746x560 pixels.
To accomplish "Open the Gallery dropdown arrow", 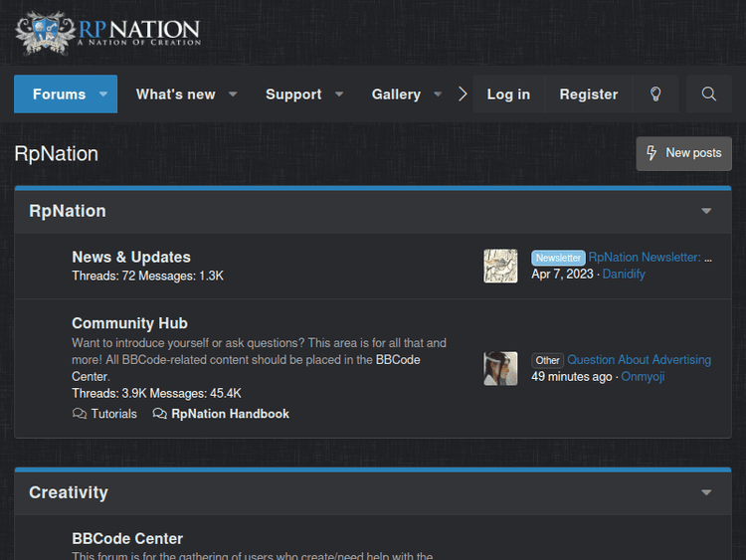I will [x=438, y=94].
